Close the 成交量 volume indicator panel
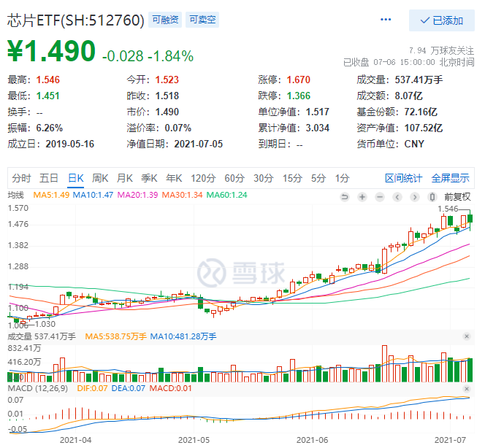Image resolution: width=485 pixels, height=448 pixels. pyautogui.click(x=467, y=336)
